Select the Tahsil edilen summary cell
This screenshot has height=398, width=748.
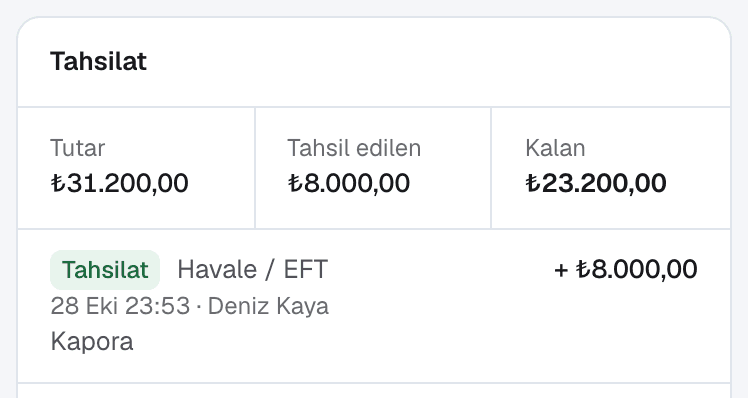[373, 168]
